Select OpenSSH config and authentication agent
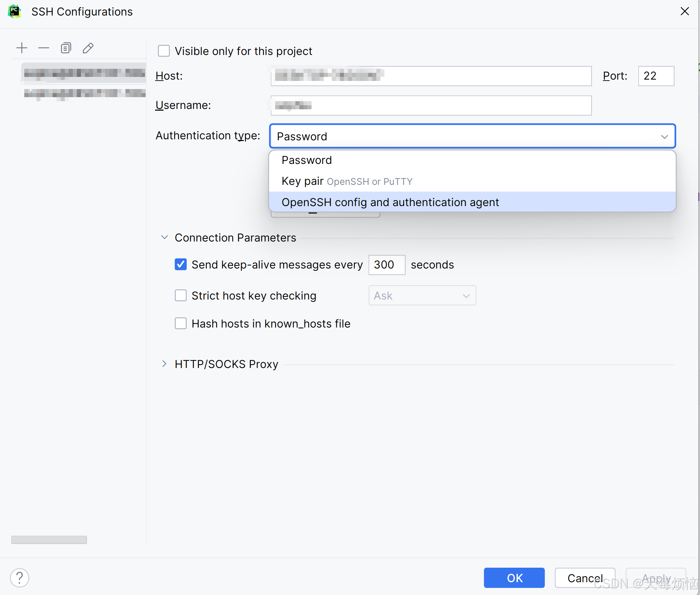This screenshot has width=700, height=595. click(x=473, y=202)
